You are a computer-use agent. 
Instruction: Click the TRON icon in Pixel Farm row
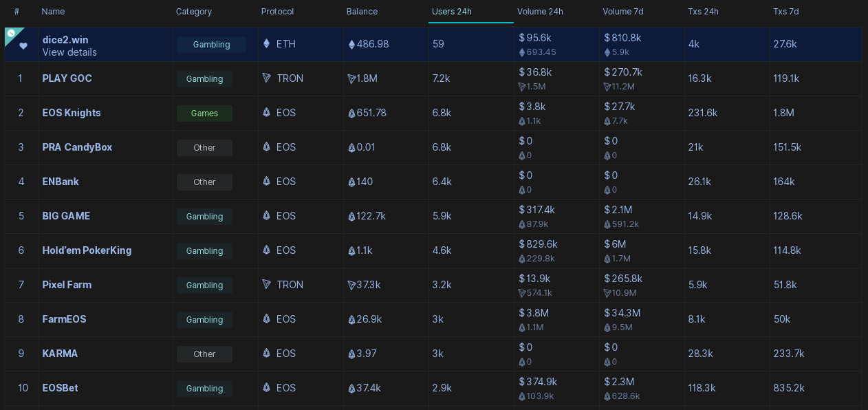coord(267,284)
